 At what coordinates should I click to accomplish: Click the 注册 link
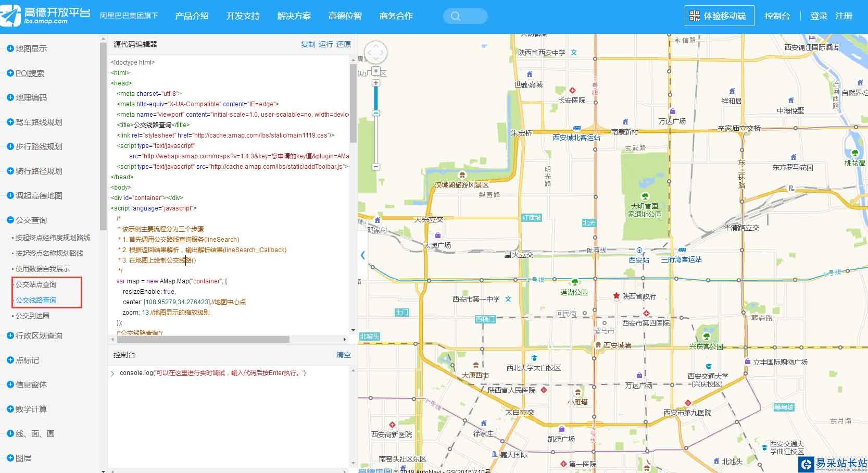click(844, 16)
